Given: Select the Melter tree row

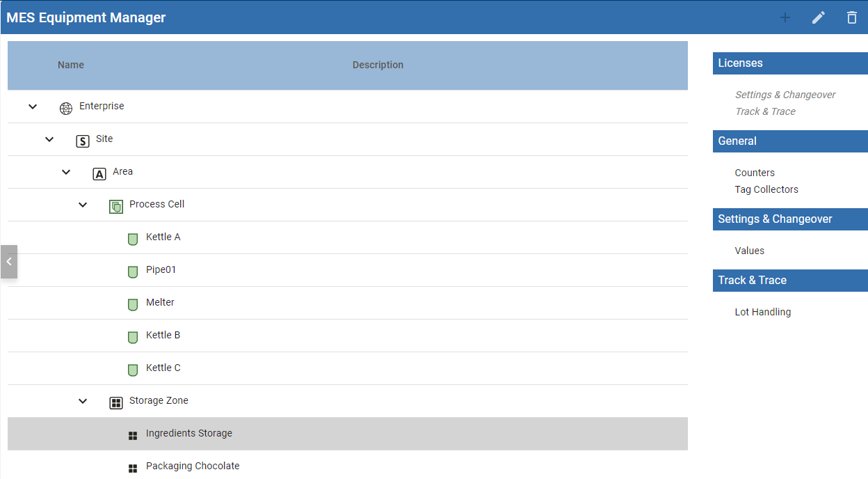Looking at the screenshot, I should pos(160,302).
